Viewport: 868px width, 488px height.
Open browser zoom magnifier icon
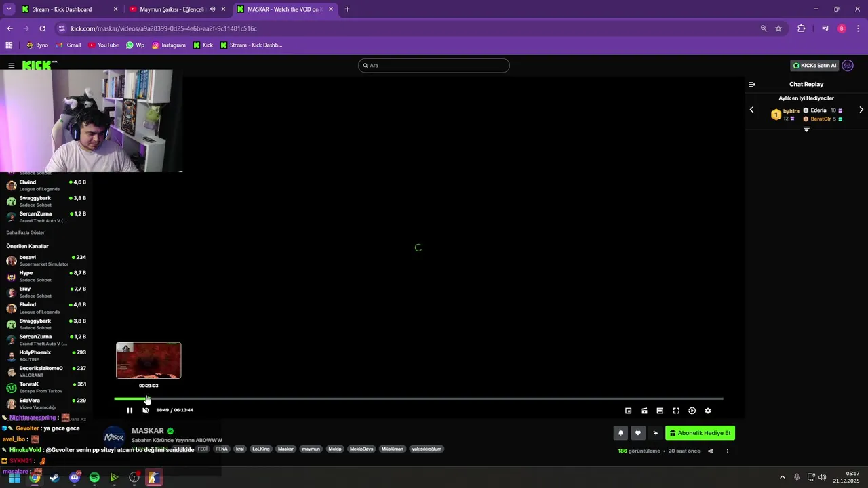coord(764,28)
